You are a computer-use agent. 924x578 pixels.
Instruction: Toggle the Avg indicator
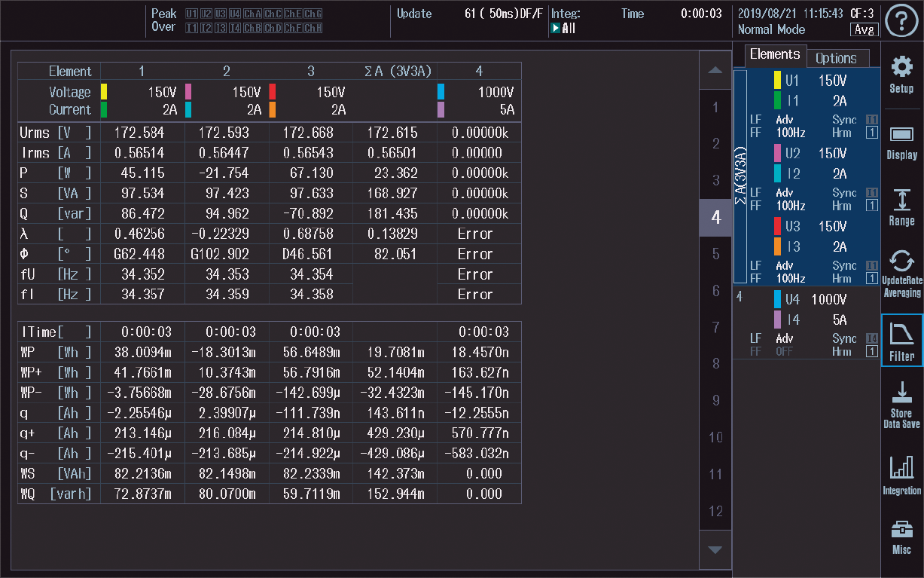click(x=863, y=29)
